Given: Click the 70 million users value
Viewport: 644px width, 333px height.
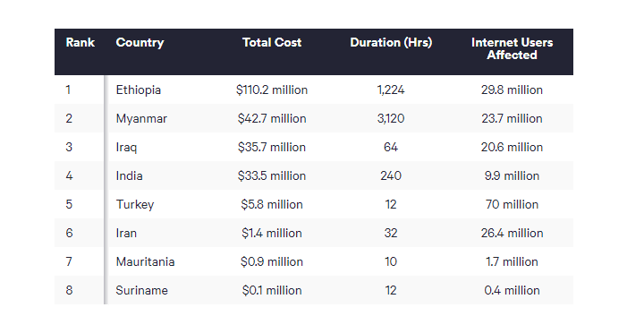Looking at the screenshot, I should point(513,205).
